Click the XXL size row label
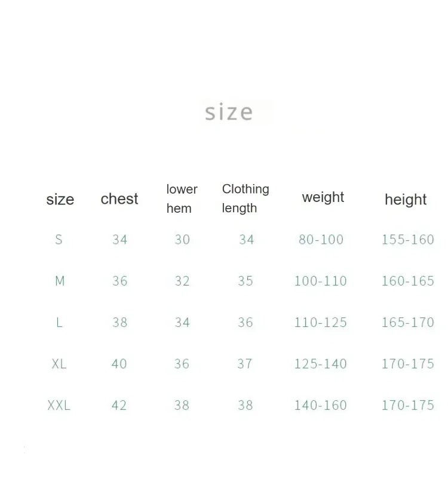Screen dimensions: 448x478 [59, 406]
